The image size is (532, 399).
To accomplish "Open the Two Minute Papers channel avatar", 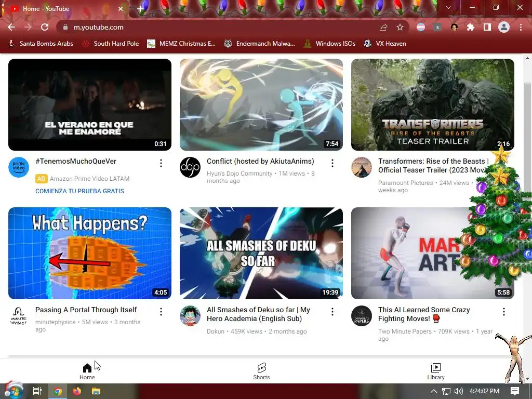I will click(362, 315).
